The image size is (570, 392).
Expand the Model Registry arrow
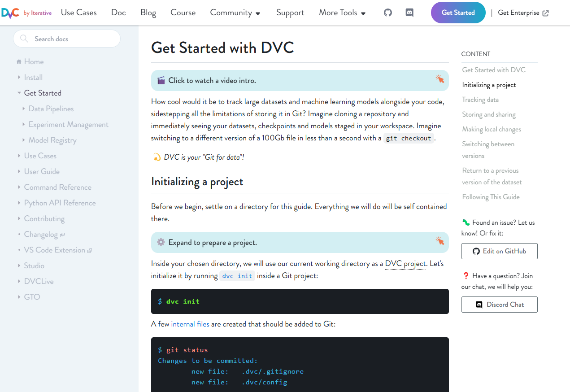pyautogui.click(x=24, y=140)
